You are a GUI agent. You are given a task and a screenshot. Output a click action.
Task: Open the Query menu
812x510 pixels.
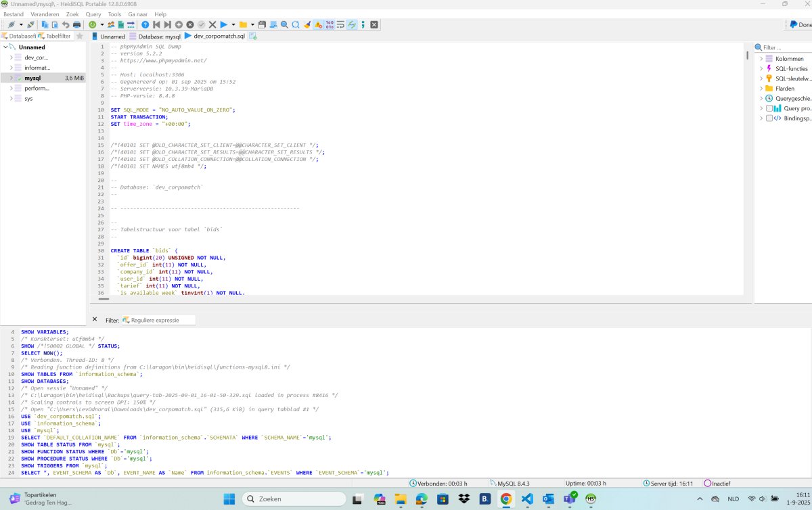pos(93,14)
